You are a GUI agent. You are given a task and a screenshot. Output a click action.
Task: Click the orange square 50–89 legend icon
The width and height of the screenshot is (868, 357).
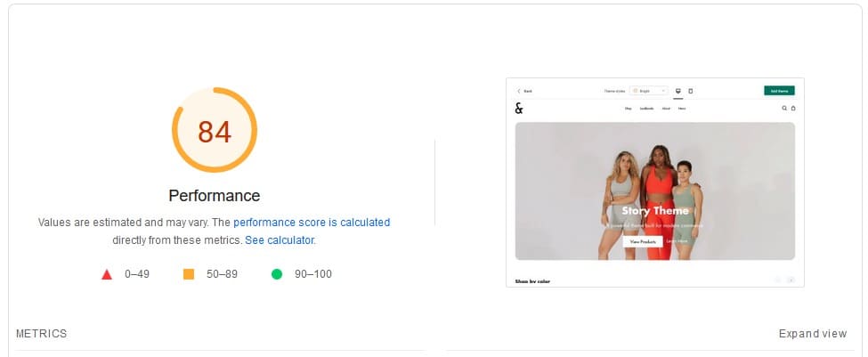[189, 274]
